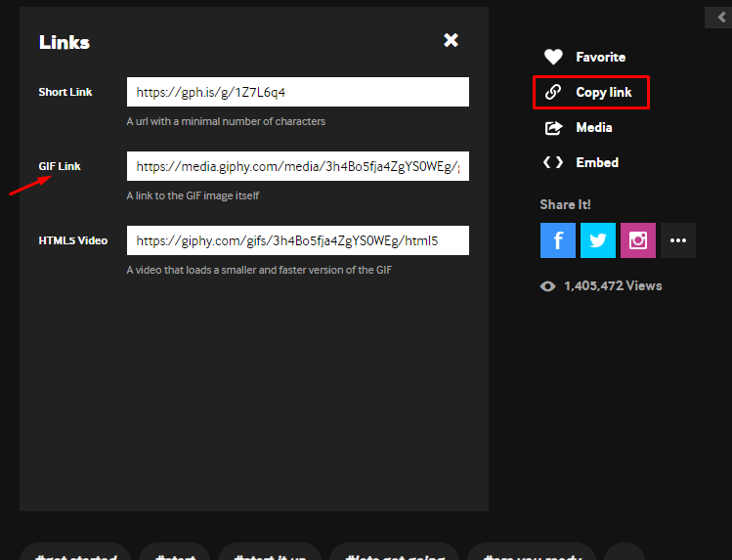
Task: Share on Twitter
Action: pos(598,240)
